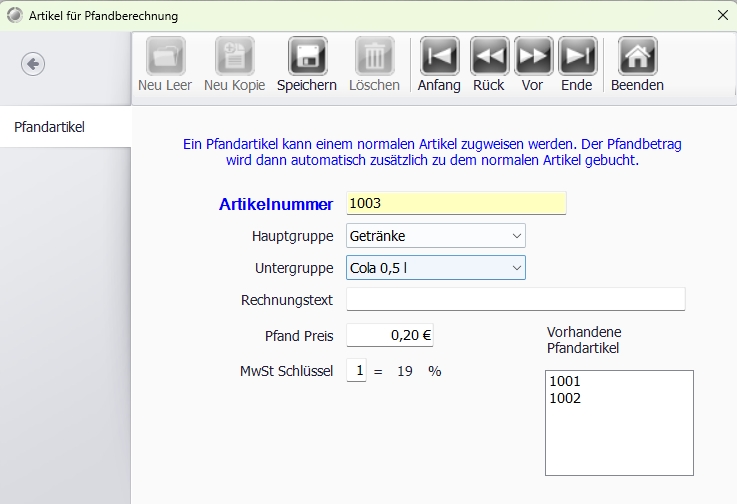Focus the Rechnungstext text field
737x504 pixels.
[x=515, y=300]
